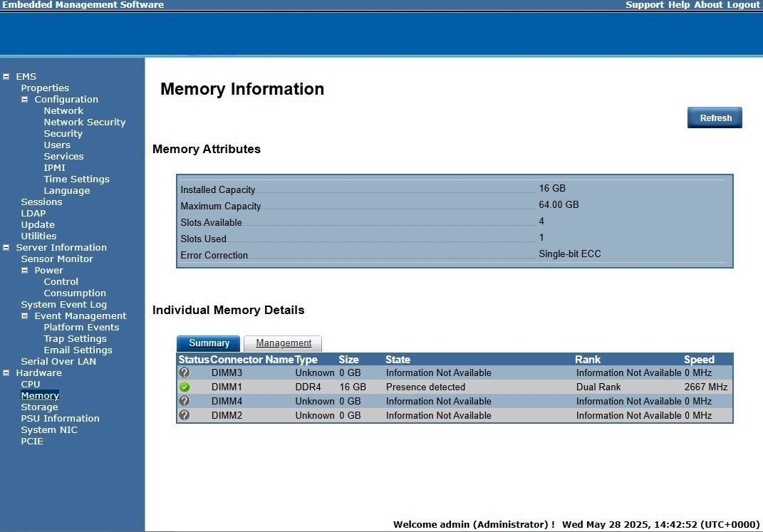This screenshot has width=763, height=532.
Task: Open System Event Log page
Action: click(x=63, y=304)
